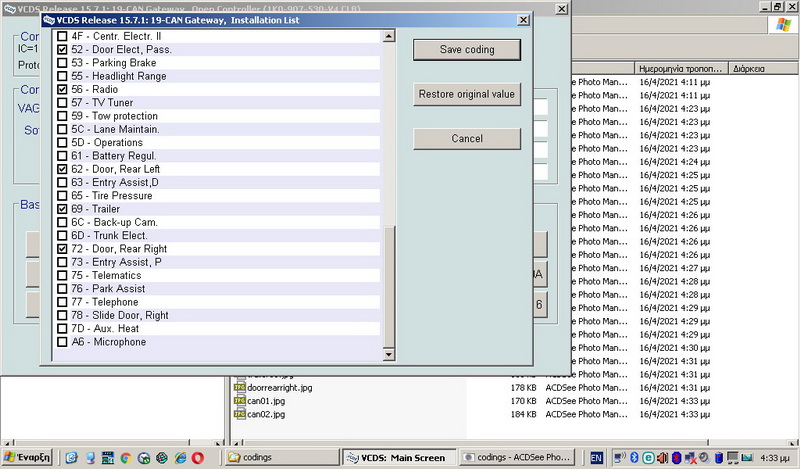Check 5C - Lane Maintain. checkbox
This screenshot has height=469, width=800.
(62, 129)
